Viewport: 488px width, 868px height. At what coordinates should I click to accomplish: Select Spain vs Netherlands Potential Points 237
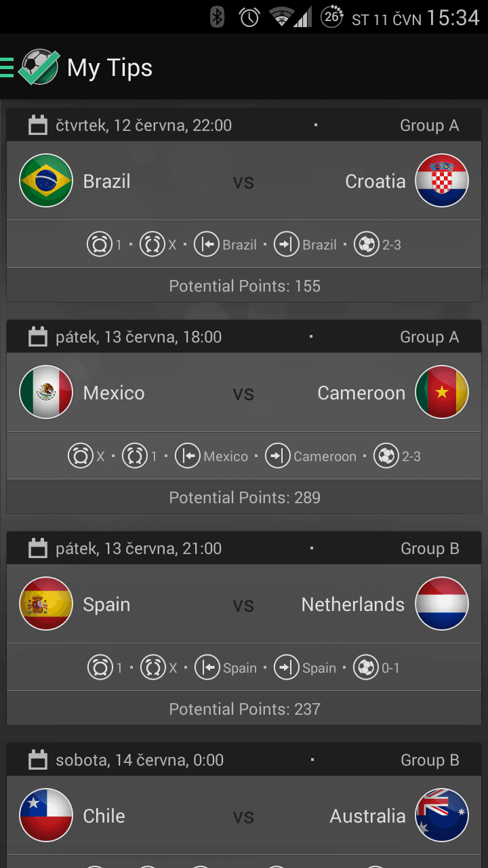pyautogui.click(x=244, y=709)
